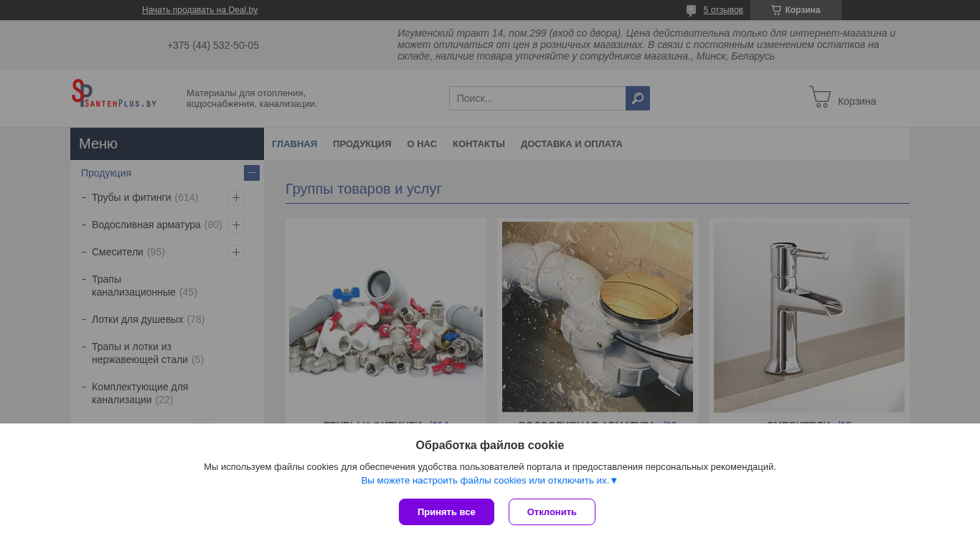Expand Трубы и фитинги category

click(236, 198)
